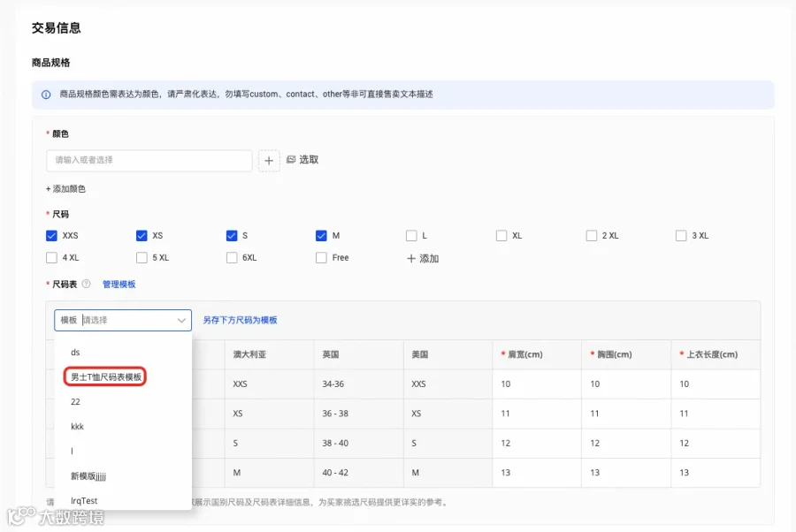Image resolution: width=796 pixels, height=532 pixels.
Task: Select 男士T恤尺码表模板 from the template list
Action: coord(105,376)
